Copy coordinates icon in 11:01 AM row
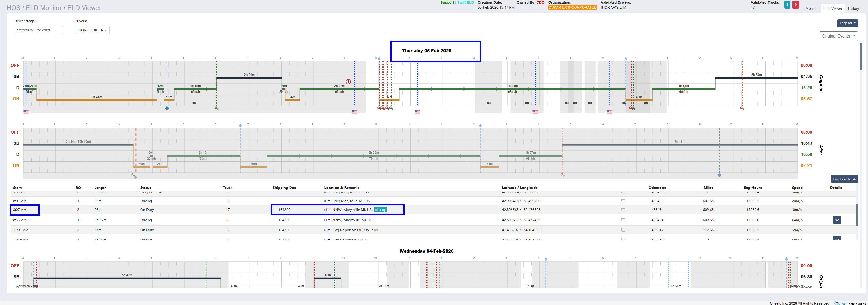The image size is (868, 305). pos(623,230)
